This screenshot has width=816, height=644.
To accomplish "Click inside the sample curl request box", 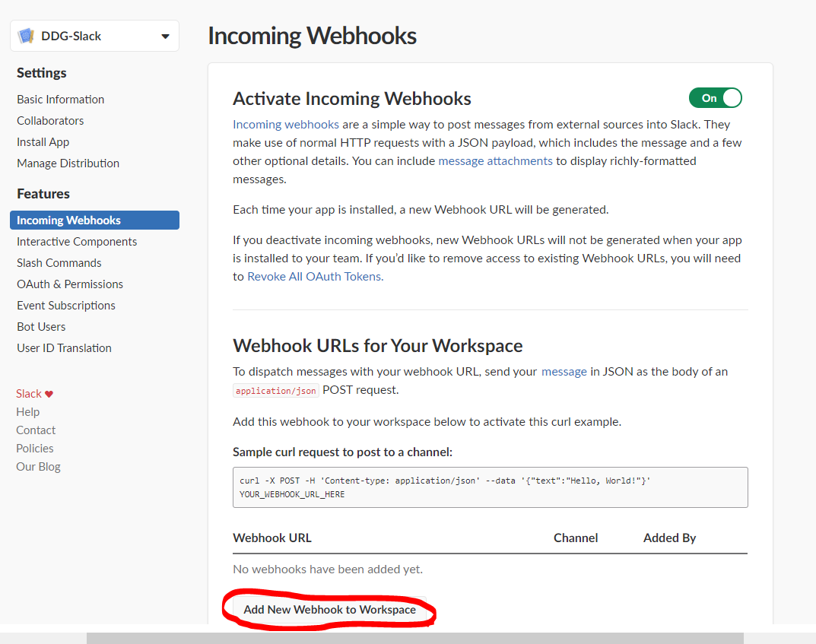I will [x=491, y=487].
